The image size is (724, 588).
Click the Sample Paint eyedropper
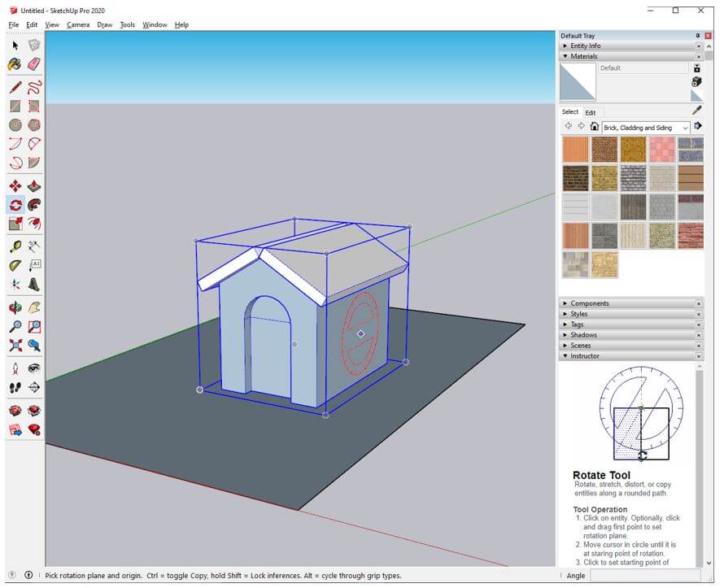(x=696, y=111)
